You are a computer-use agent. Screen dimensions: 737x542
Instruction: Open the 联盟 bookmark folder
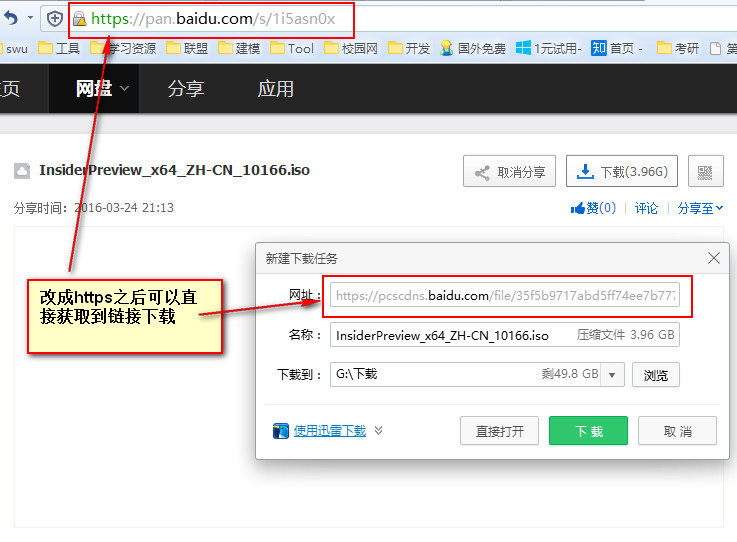click(x=187, y=48)
